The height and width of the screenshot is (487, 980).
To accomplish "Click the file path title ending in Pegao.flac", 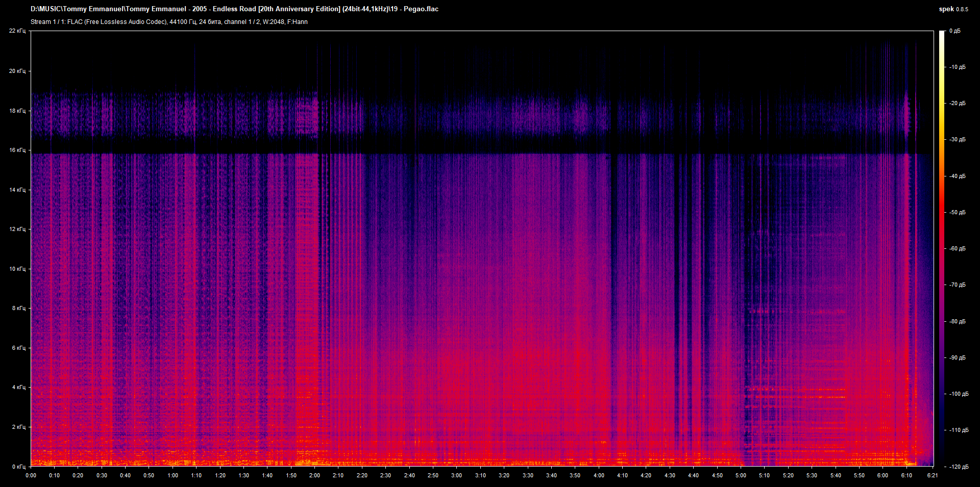I will pos(234,9).
